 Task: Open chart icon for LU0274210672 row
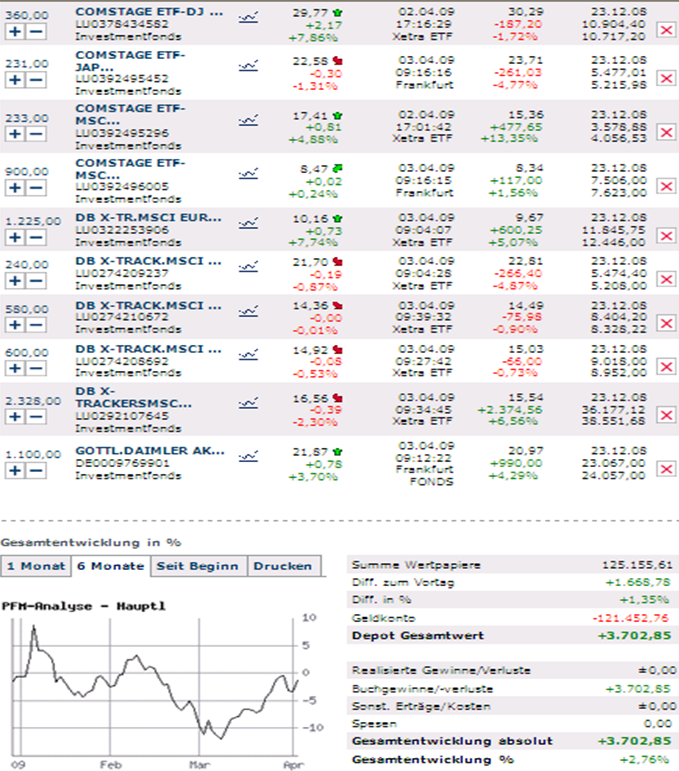[x=248, y=311]
